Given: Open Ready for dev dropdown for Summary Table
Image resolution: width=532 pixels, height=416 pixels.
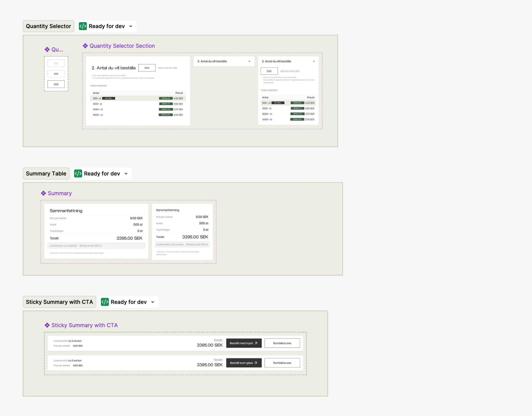Looking at the screenshot, I should tap(126, 174).
